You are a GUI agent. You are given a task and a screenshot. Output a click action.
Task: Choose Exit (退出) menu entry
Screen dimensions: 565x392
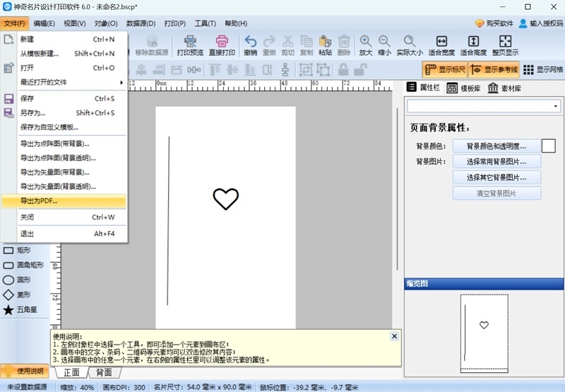tap(72, 234)
